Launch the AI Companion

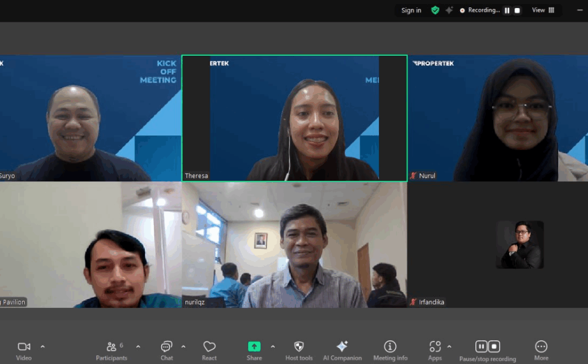(x=342, y=347)
